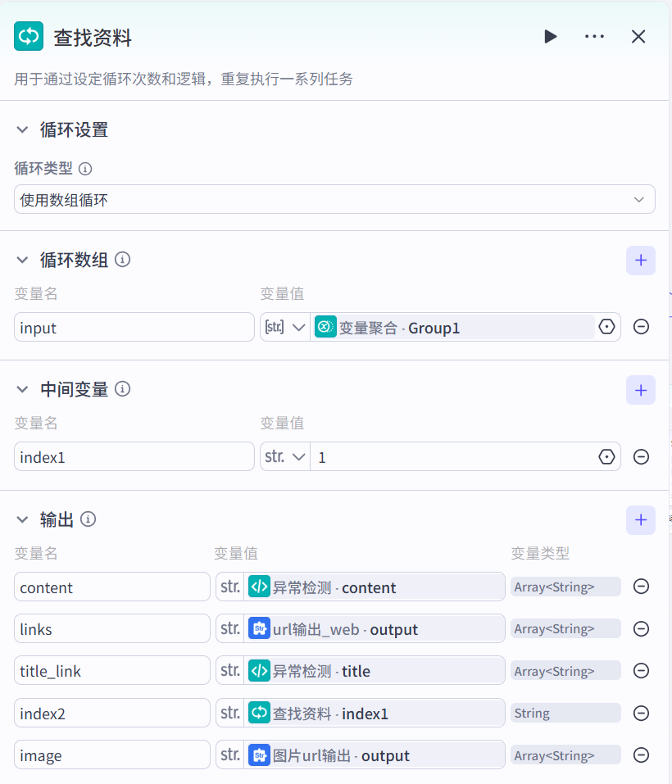Screen dimensions: 672x784
Task: Click the content variable name field
Action: pos(112,587)
